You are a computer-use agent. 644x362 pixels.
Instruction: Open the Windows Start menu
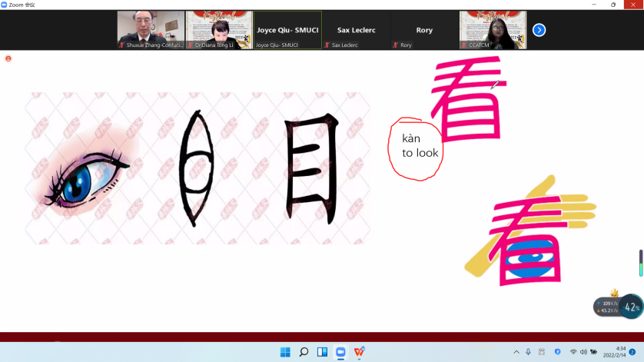[x=285, y=352]
